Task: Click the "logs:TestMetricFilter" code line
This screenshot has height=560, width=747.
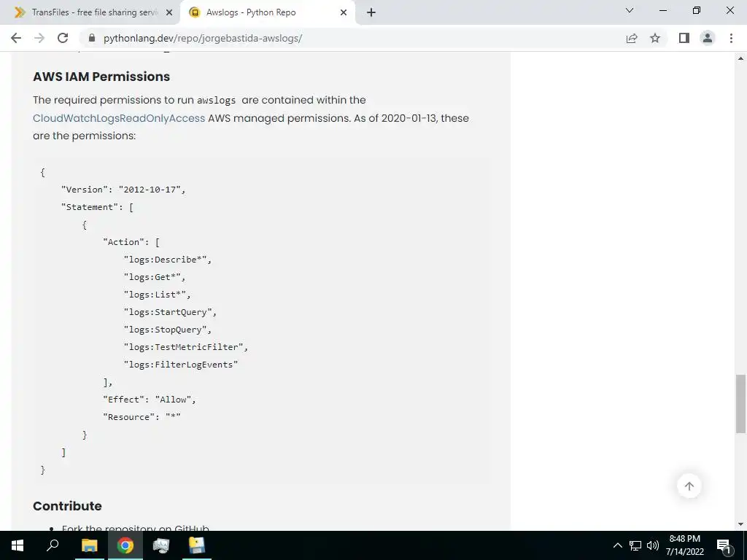Action: coord(186,347)
